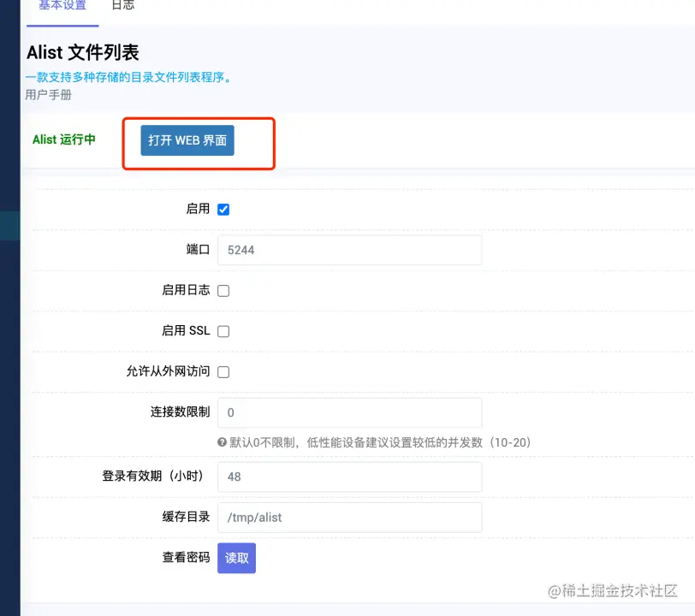This screenshot has height=616, width=695.
Task: Switch to the 日志 tab
Action: pyautogui.click(x=122, y=6)
